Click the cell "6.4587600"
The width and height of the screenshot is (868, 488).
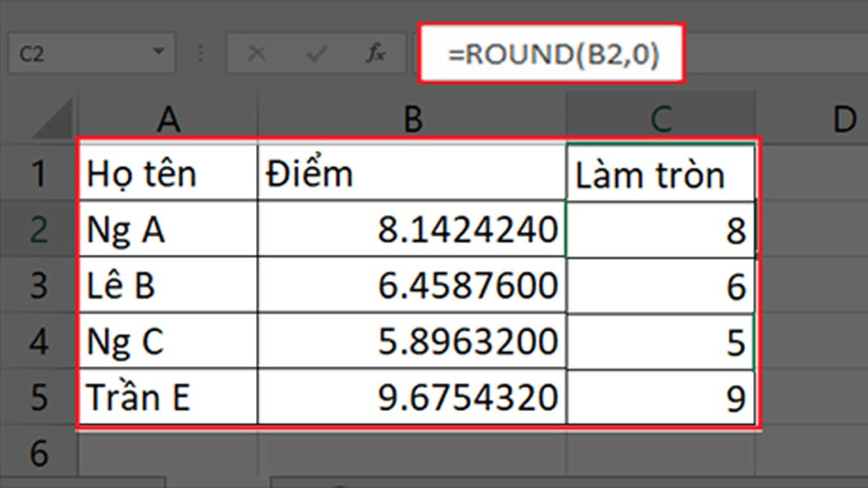pos(412,285)
